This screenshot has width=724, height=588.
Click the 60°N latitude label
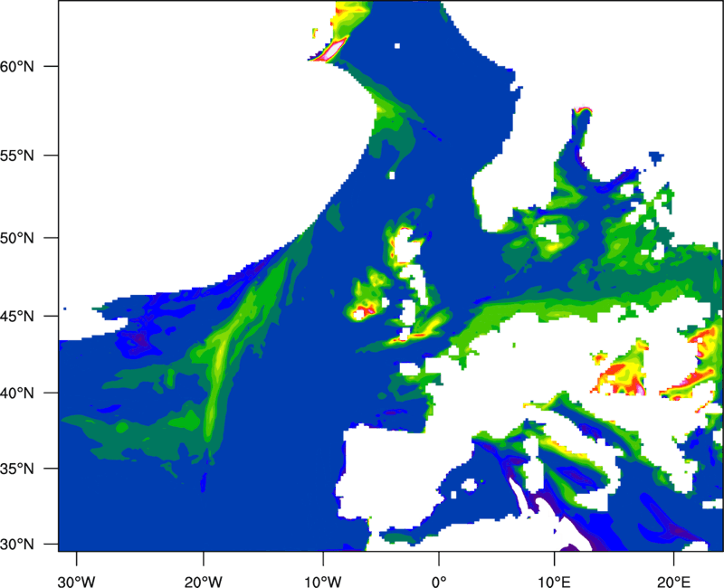[x=17, y=66]
